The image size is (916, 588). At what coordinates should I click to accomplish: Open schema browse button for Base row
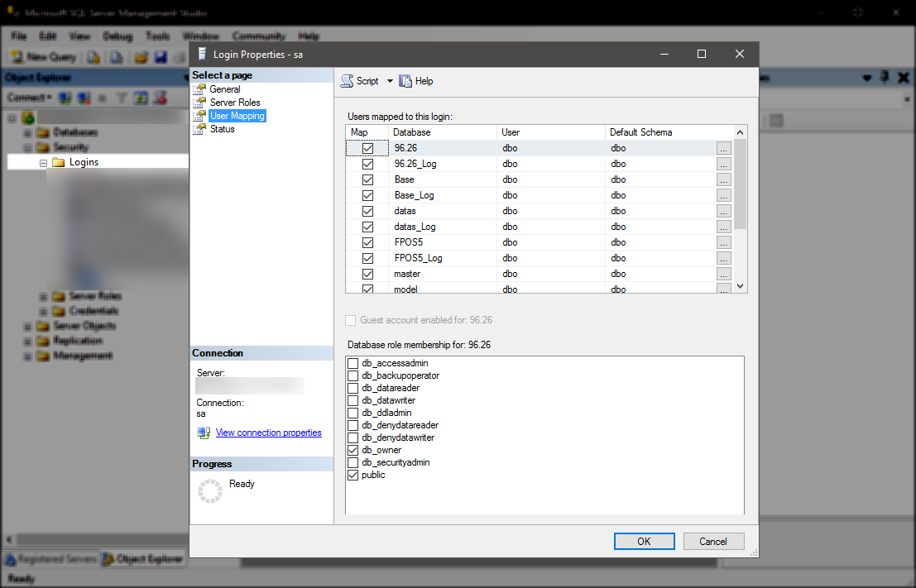724,179
